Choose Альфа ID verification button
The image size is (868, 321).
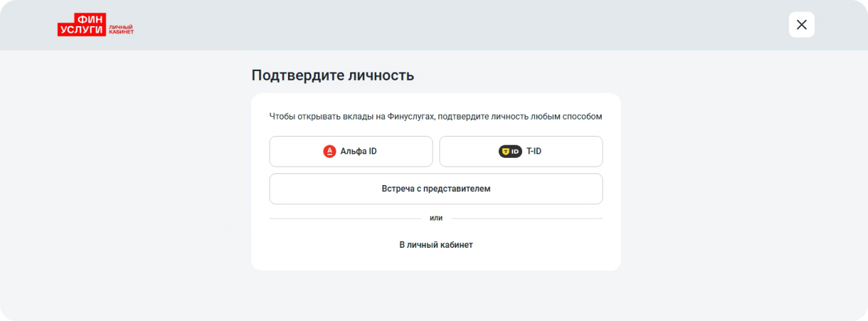tap(351, 152)
